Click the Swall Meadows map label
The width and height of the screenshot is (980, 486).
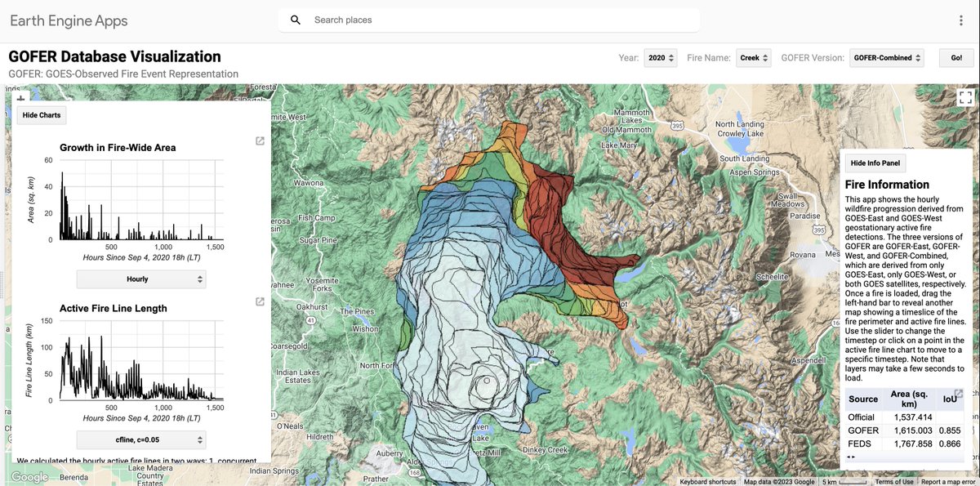click(x=788, y=200)
